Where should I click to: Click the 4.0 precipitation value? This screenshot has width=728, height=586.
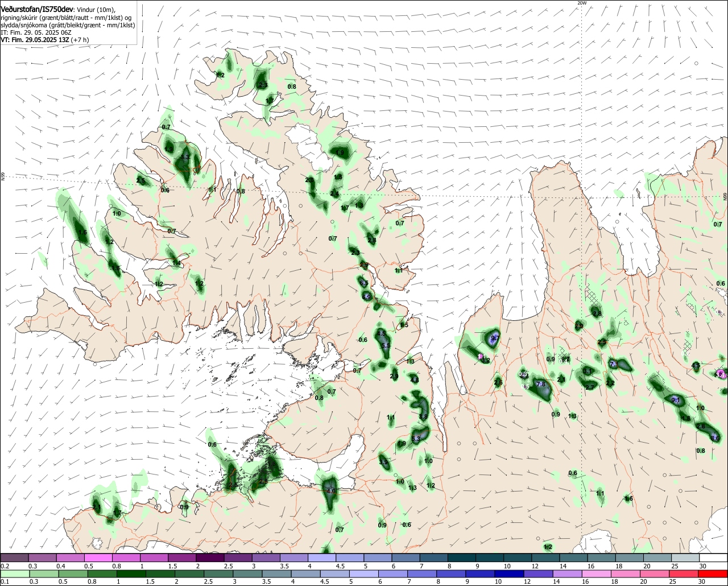tap(331, 490)
